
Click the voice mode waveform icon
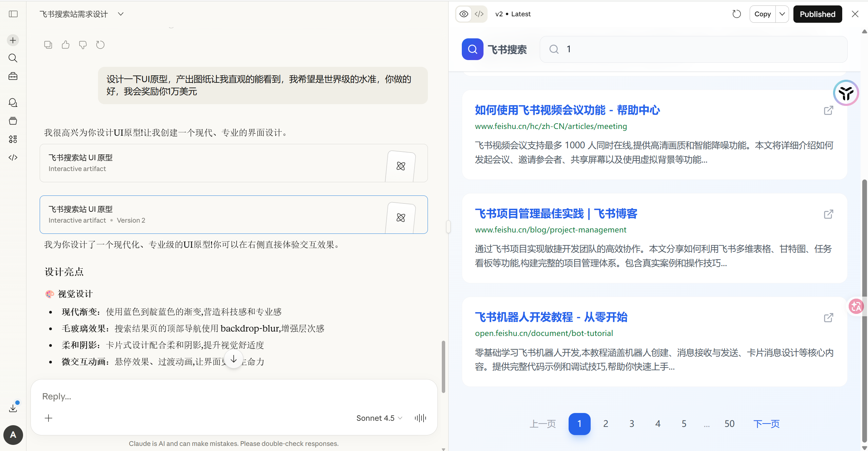(420, 418)
